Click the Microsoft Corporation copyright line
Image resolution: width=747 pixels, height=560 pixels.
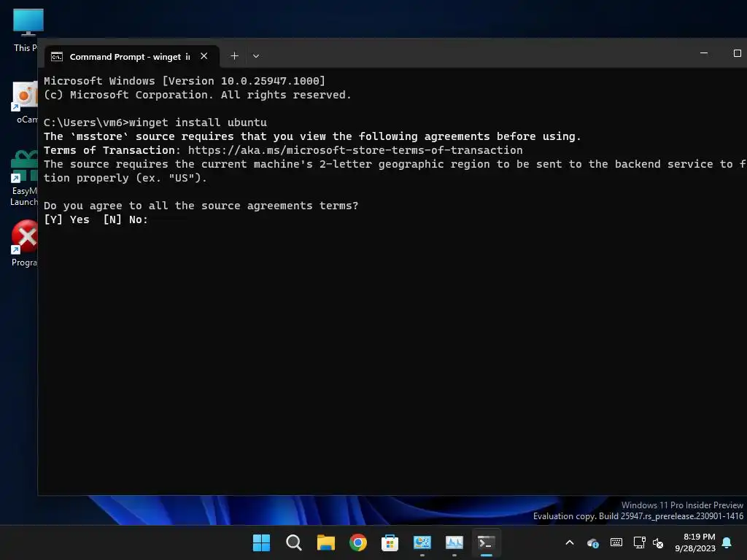pyautogui.click(x=197, y=95)
